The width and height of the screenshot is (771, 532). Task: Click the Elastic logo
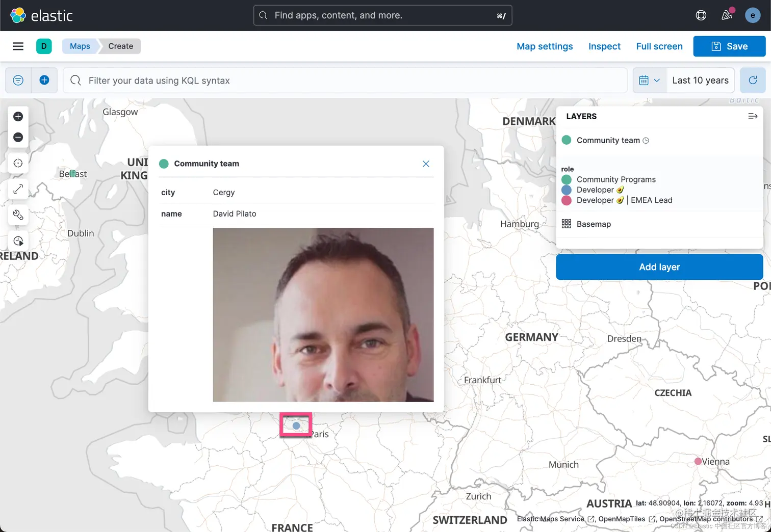[41, 15]
